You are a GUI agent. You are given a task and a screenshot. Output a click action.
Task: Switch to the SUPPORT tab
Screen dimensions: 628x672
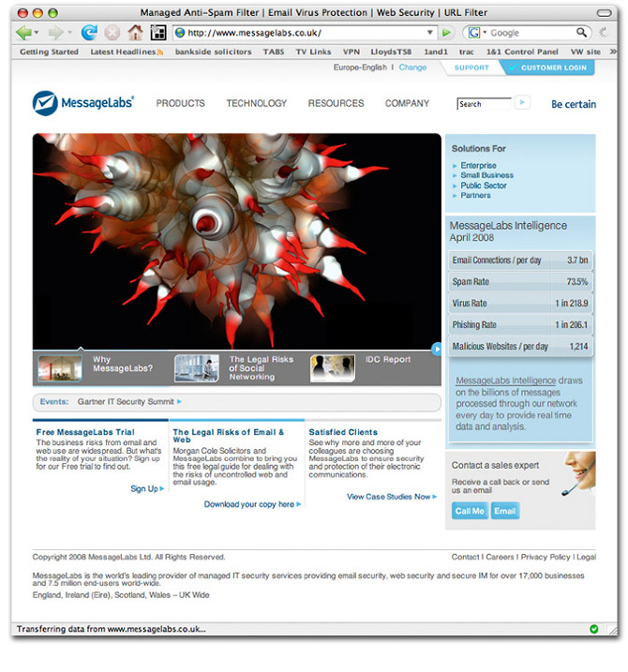[471, 67]
